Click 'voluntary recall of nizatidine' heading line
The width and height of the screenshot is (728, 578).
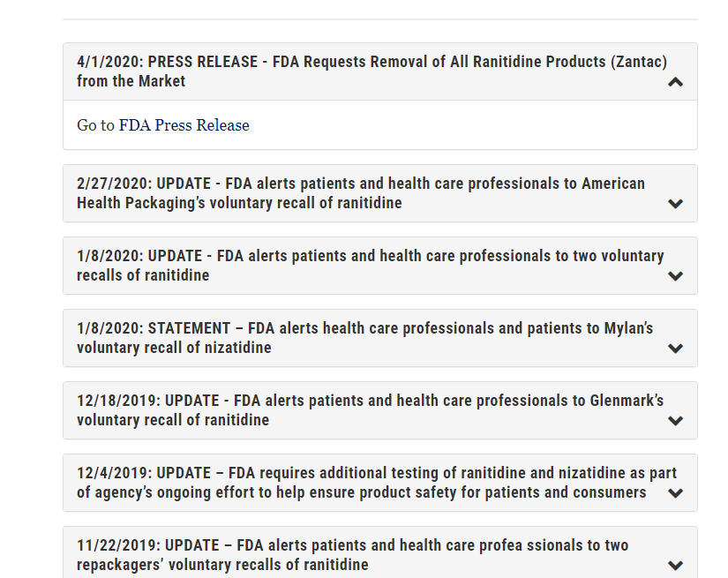point(174,348)
